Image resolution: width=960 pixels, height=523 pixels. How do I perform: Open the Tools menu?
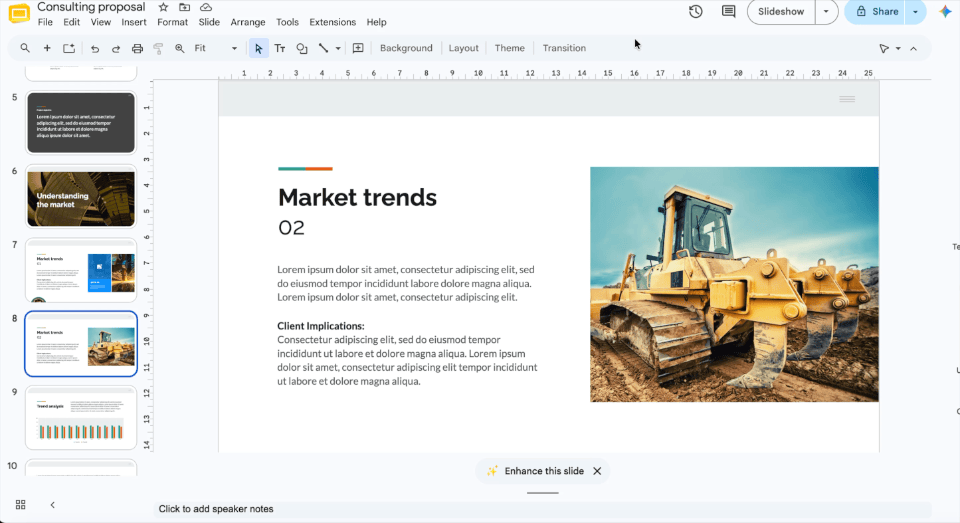pyautogui.click(x=287, y=22)
